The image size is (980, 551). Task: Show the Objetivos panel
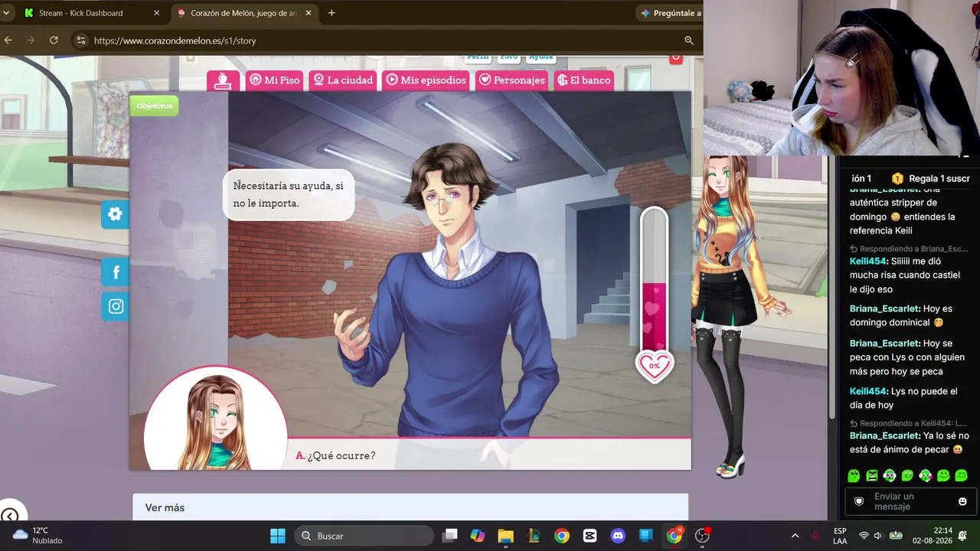click(x=155, y=106)
